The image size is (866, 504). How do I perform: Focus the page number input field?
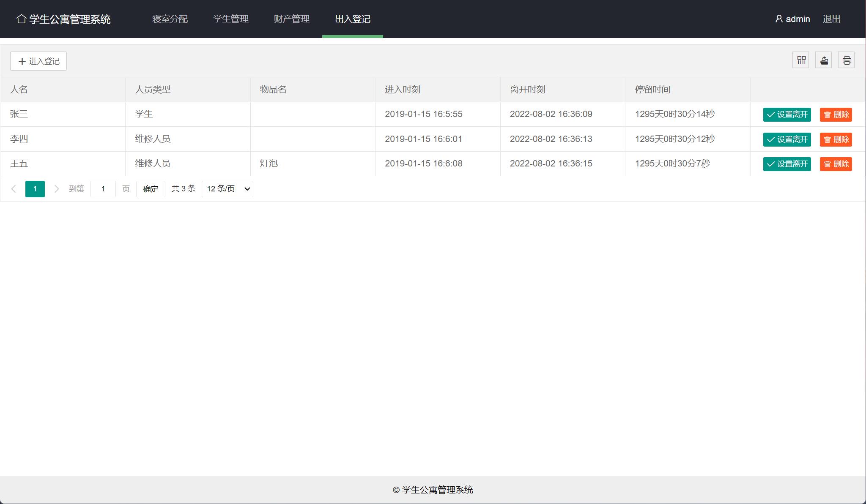(x=103, y=189)
